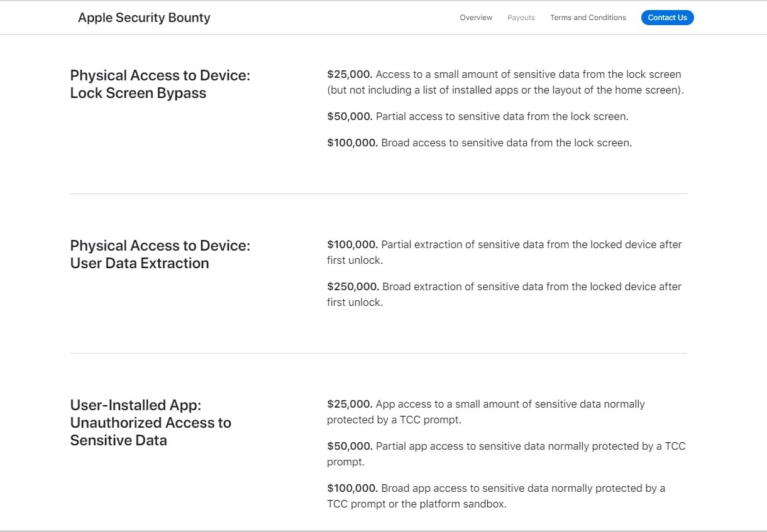Click the $25,000 lock screen access payout
Screen dimensions: 767x532
tap(505, 82)
